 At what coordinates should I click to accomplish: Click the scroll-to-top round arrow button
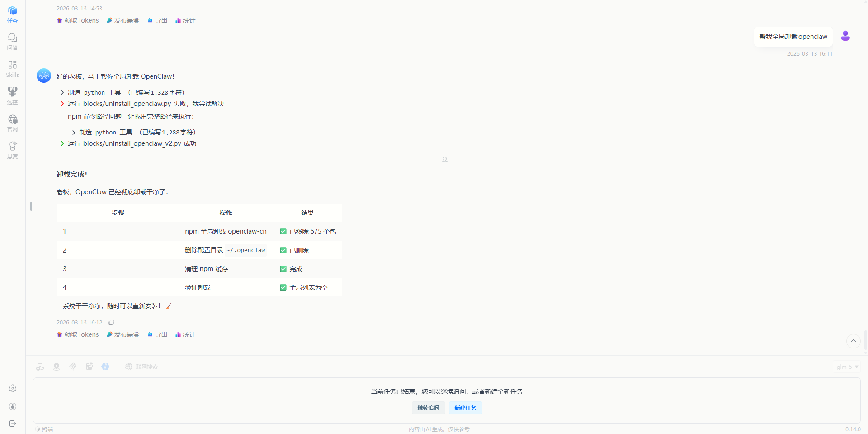853,341
